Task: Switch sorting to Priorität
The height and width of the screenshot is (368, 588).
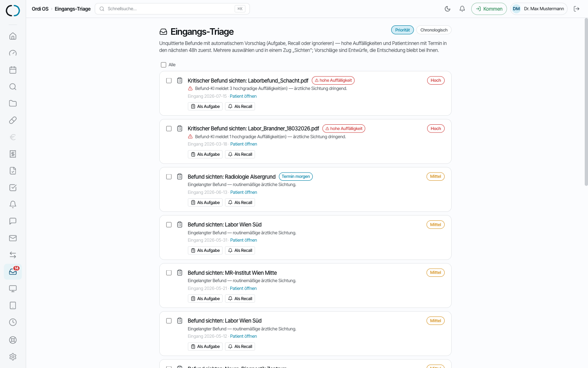Action: [x=402, y=30]
